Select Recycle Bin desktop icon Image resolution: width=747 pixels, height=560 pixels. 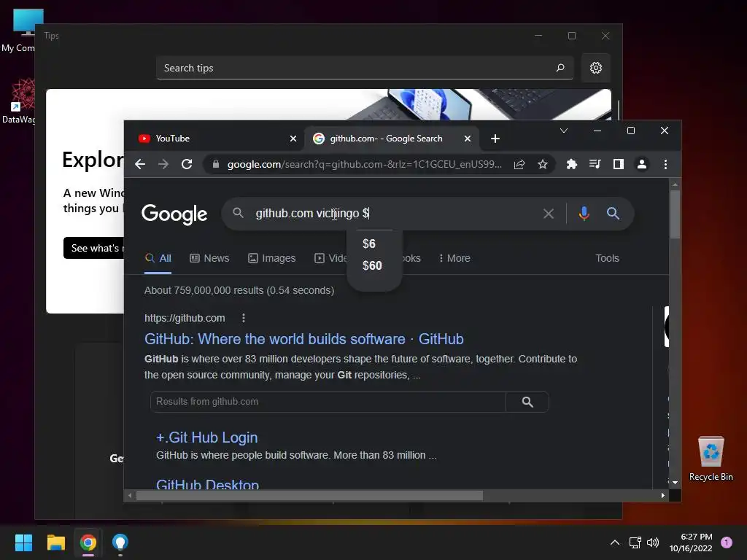(x=711, y=459)
